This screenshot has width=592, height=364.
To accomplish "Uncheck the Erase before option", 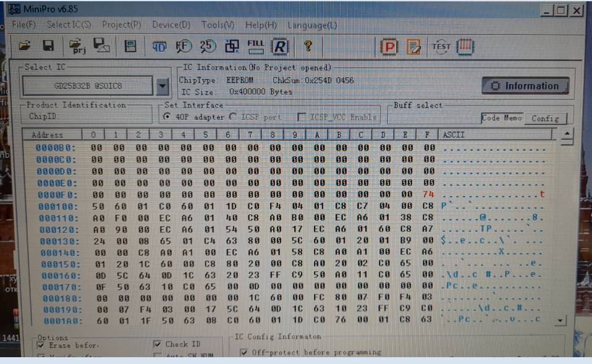I will pyautogui.click(x=41, y=345).
